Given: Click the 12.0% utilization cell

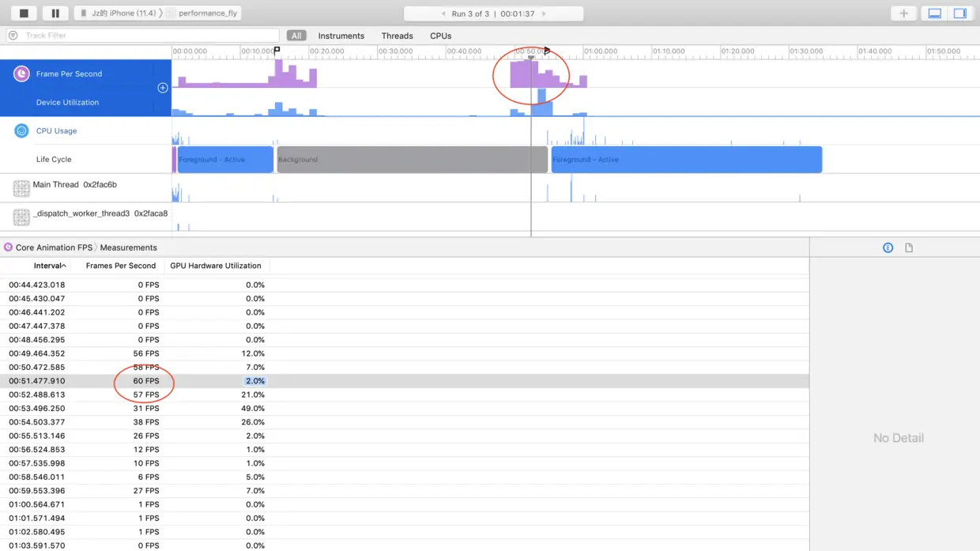Looking at the screenshot, I should 253,353.
